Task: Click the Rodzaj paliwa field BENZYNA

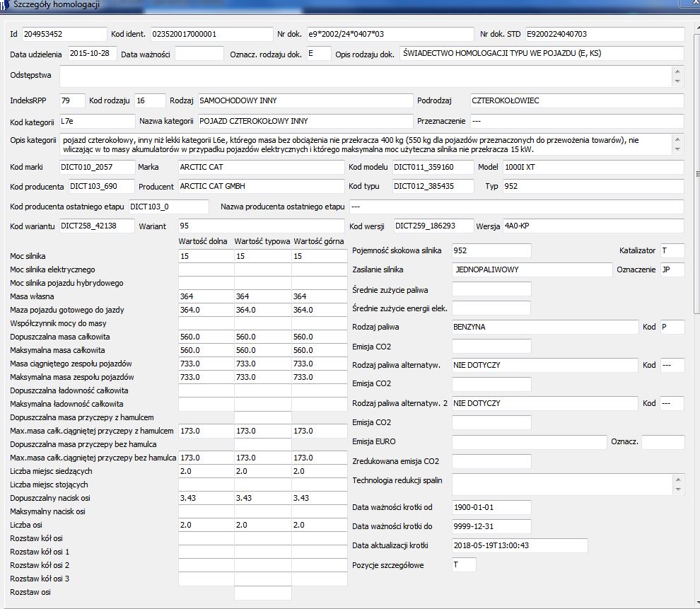Action: point(545,327)
